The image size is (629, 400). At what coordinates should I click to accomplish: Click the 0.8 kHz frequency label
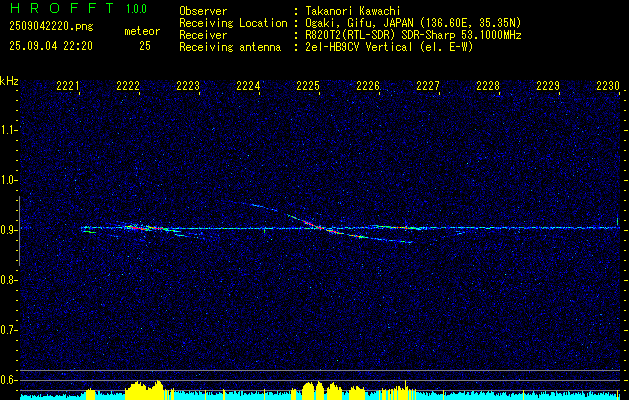click(8, 280)
